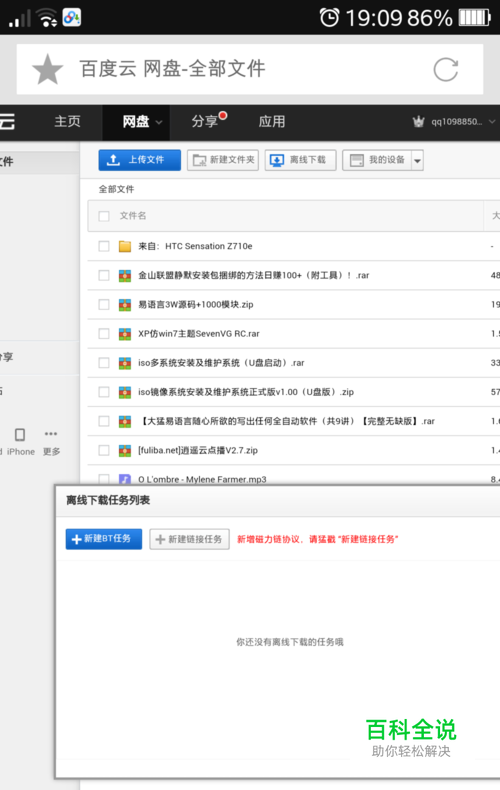500x790 pixels.
Task: Click the 全部文件 breadcrumb
Action: click(x=116, y=189)
